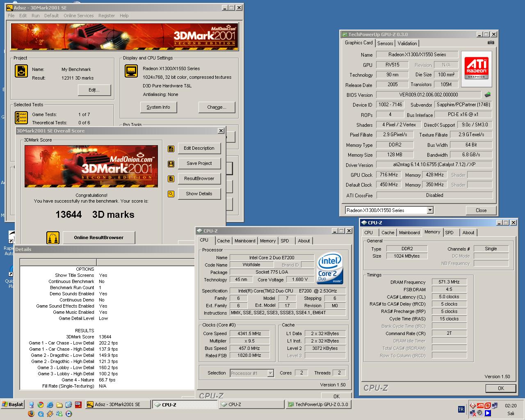Click the taskbar clock showing 02:20
Image resolution: width=525 pixels, height=420 pixels.
[511, 406]
